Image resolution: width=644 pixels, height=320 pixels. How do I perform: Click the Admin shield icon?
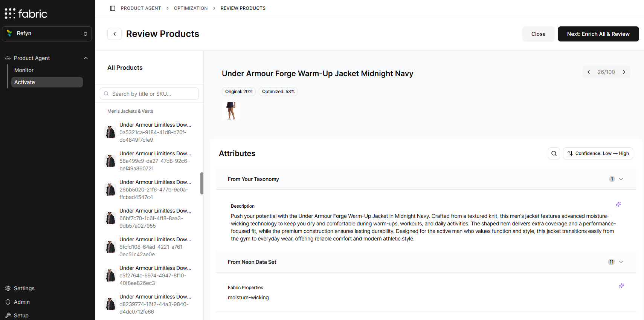[x=8, y=302]
